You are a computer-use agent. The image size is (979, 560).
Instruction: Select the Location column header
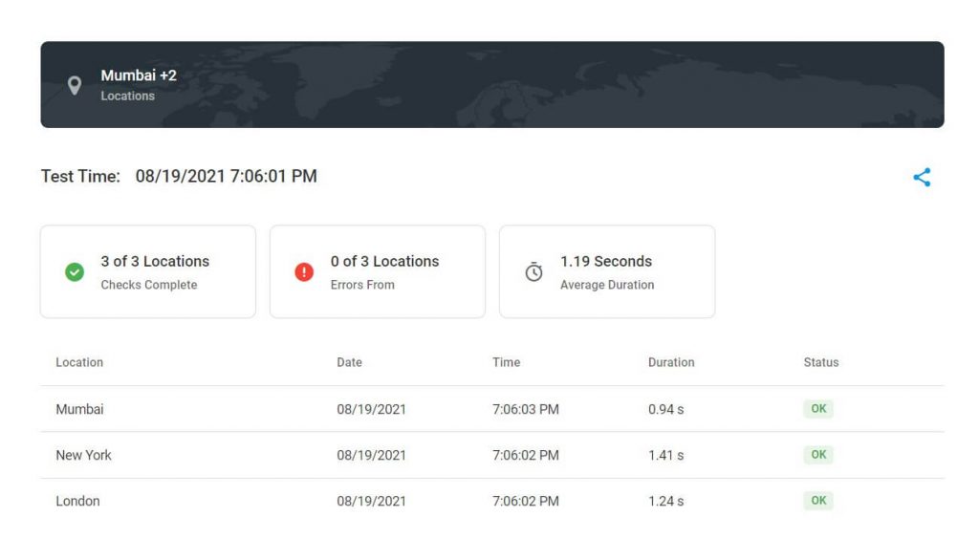coord(78,362)
